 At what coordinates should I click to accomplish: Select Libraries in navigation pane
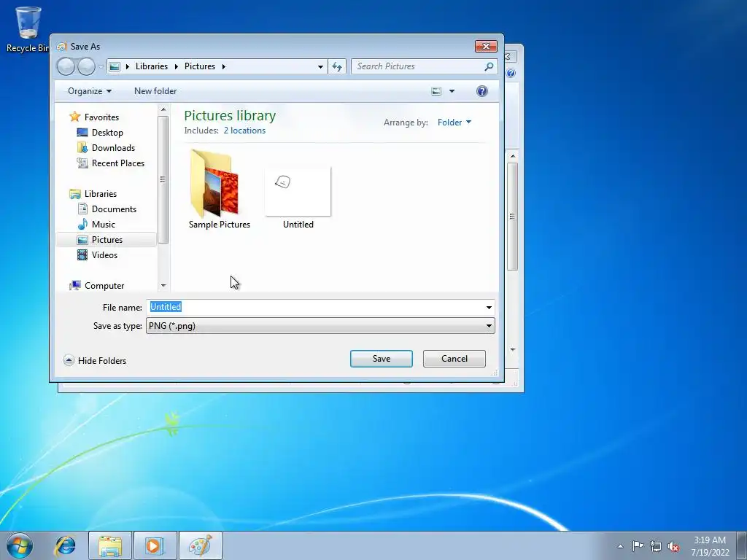(101, 194)
